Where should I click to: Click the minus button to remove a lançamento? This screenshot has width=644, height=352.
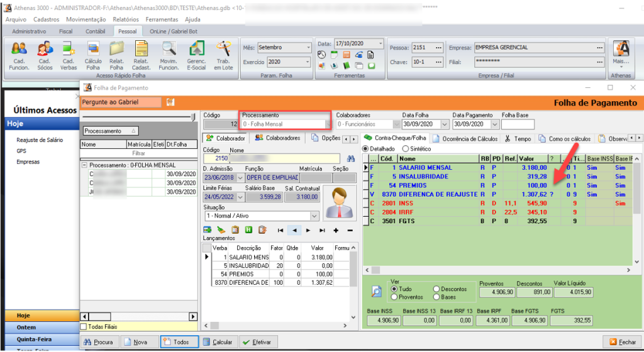[350, 231]
